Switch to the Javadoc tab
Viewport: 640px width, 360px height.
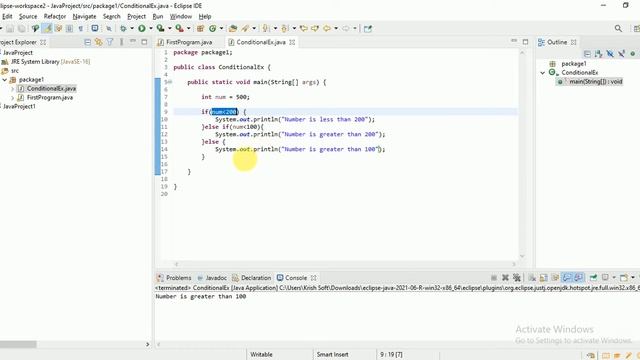212,278
